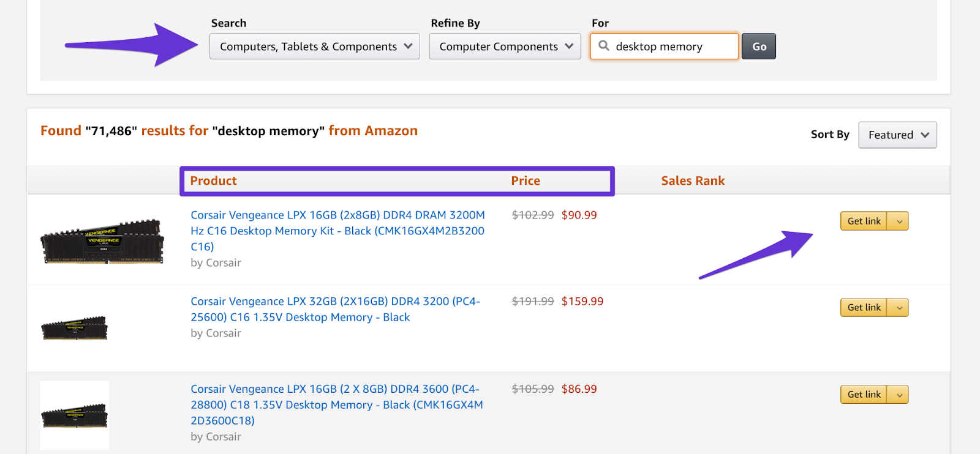Image resolution: width=980 pixels, height=454 pixels.
Task: Click the Price column header
Action: 526,180
